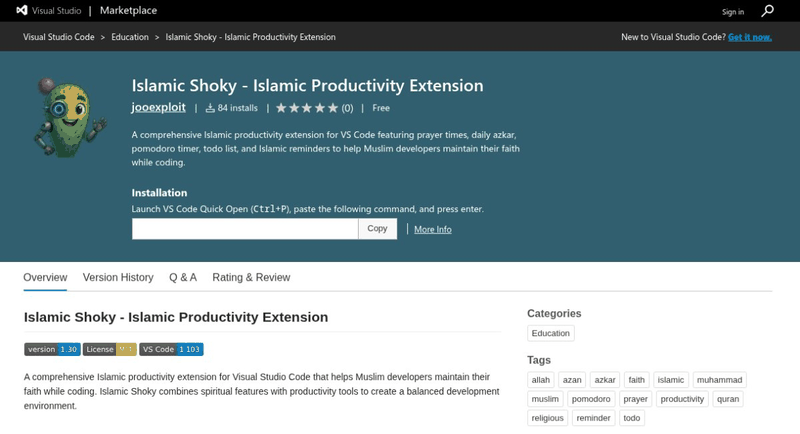The image size is (800, 434).
Task: Click the Get it now link
Action: click(749, 37)
